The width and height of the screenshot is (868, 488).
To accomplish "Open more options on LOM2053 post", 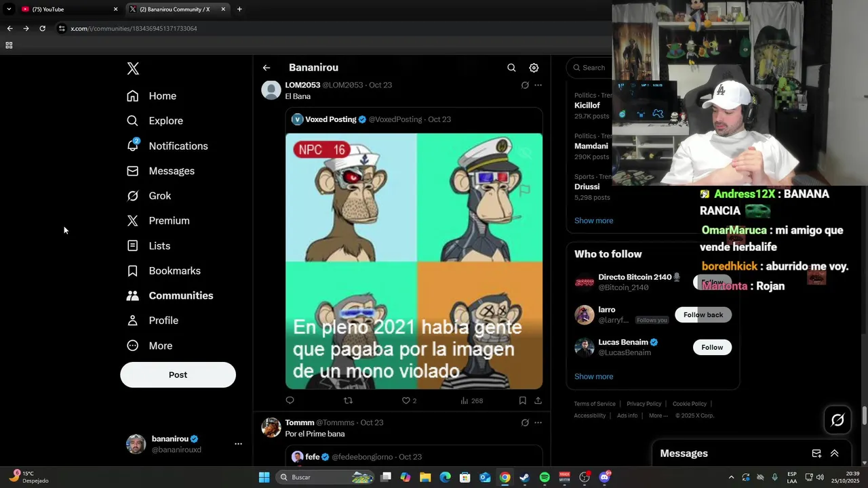I will coord(538,85).
